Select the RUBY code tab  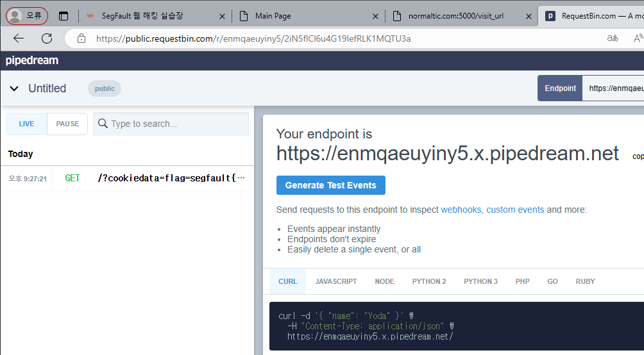coord(585,281)
